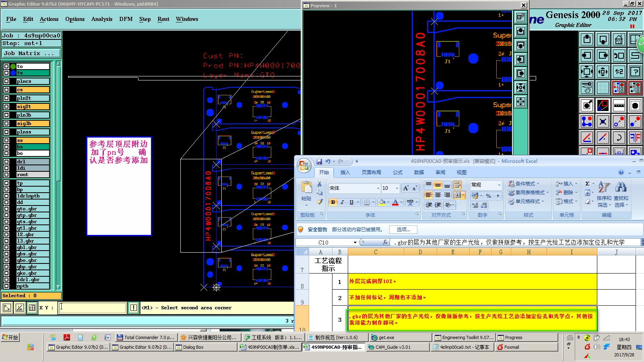Switch to the 公式 ribbon tab
The image size is (644, 362).
pos(398,172)
